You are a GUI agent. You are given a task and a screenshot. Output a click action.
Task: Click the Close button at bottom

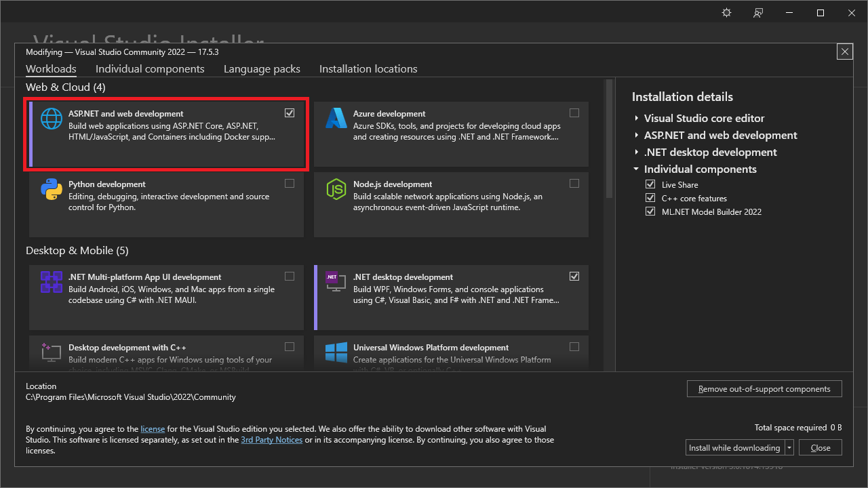coord(821,447)
